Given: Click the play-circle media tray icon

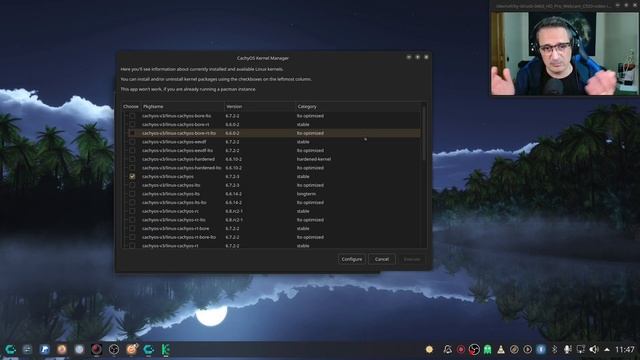Looking at the screenshot, I should 527,349.
